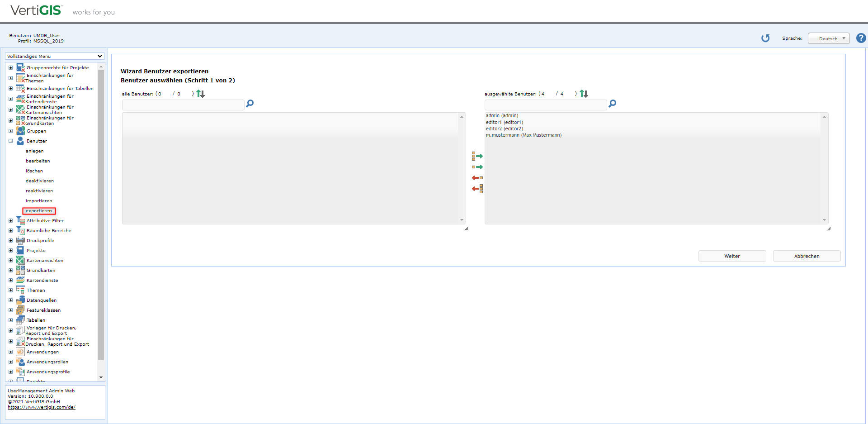The image size is (868, 424).
Task: Open the magnifier search for 'alle Benutzer'
Action: point(250,104)
